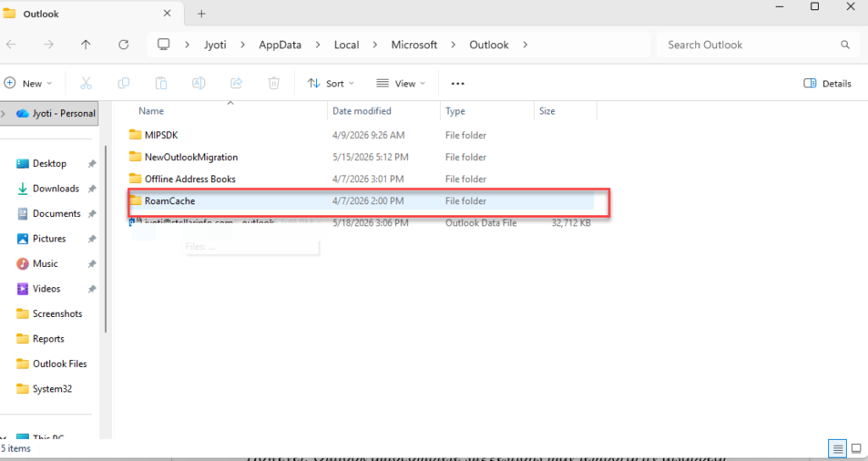The image size is (868, 461).
Task: Open the See more ellipsis menu
Action: [x=458, y=84]
